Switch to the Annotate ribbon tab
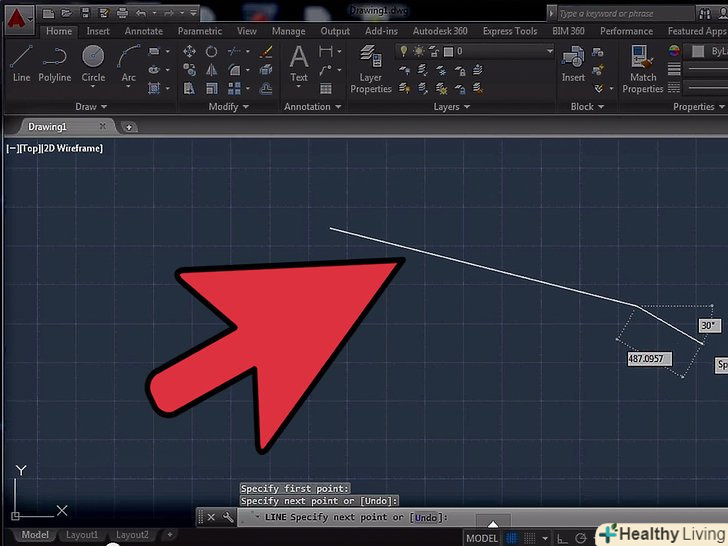This screenshot has width=728, height=546. (x=143, y=31)
